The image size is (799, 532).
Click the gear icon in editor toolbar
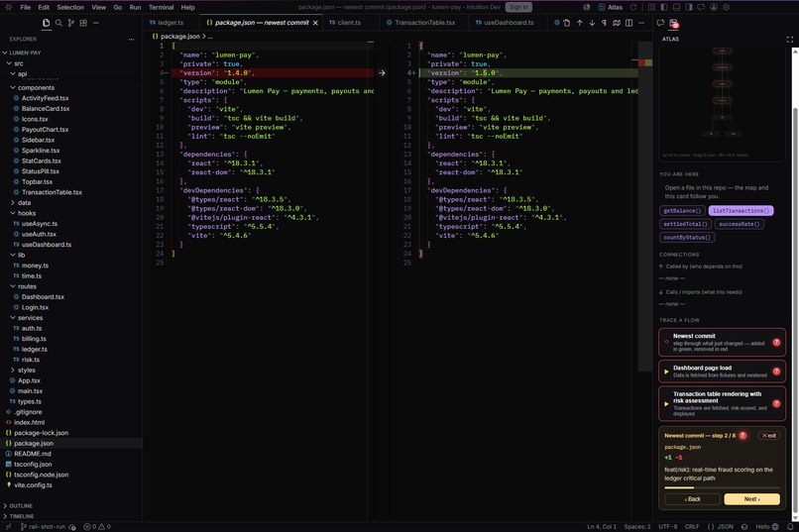point(556,23)
